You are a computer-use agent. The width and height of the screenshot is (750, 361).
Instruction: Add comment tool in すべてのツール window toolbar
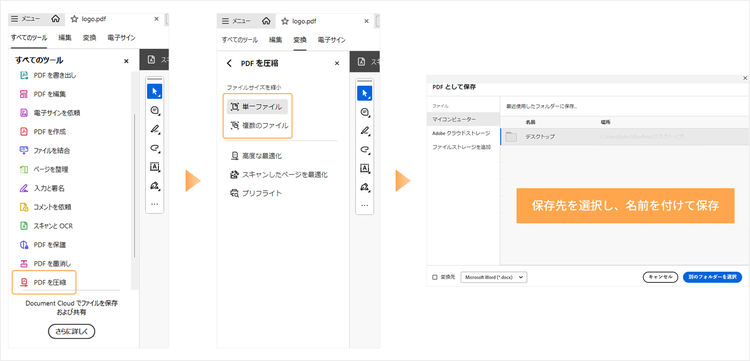154,110
